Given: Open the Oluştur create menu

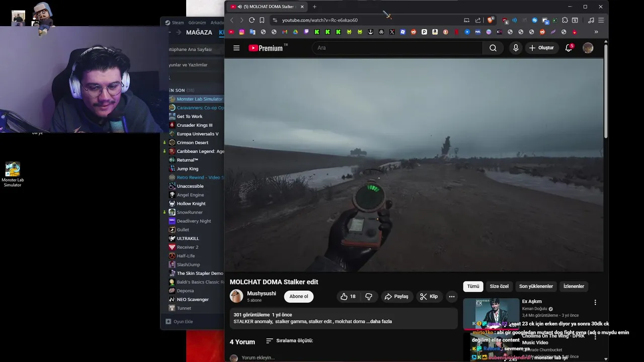Looking at the screenshot, I should [541, 48].
